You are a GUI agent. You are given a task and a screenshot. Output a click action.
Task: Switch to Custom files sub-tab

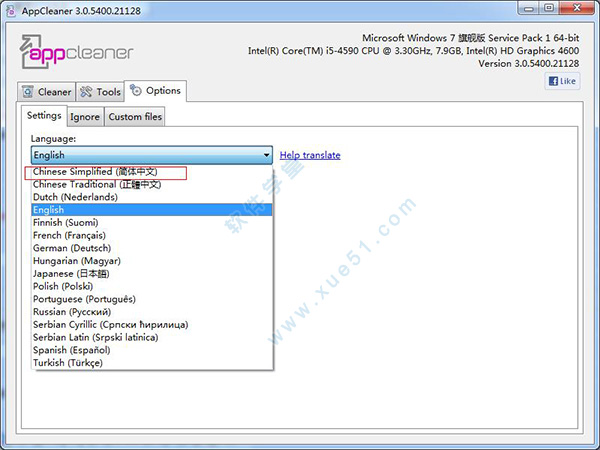tap(134, 117)
